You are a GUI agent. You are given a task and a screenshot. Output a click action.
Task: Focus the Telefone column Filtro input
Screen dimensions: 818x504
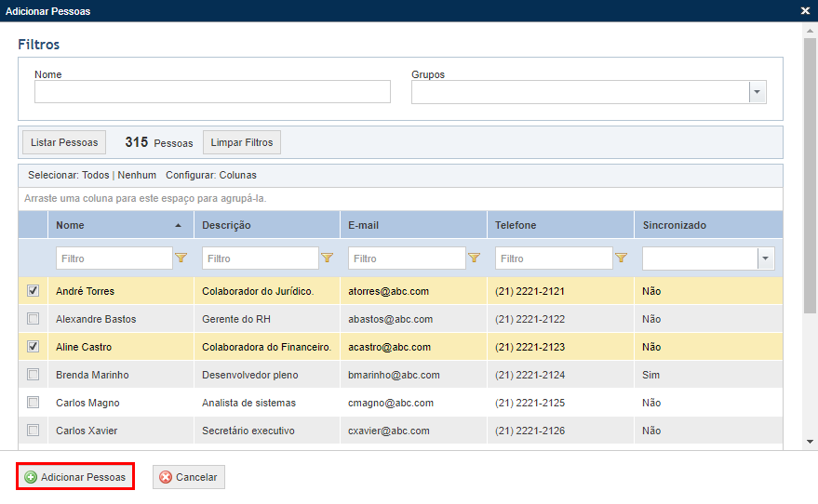coord(554,259)
